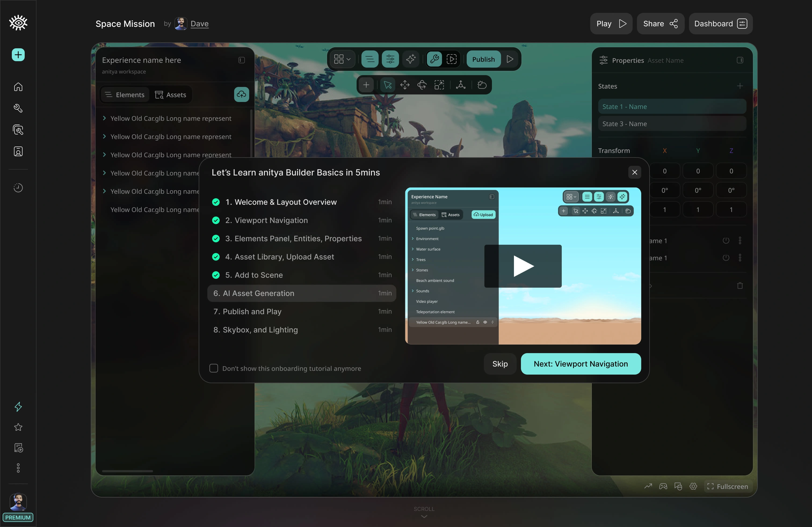Click the AI sparkle generation icon
812x527 pixels.
point(411,59)
